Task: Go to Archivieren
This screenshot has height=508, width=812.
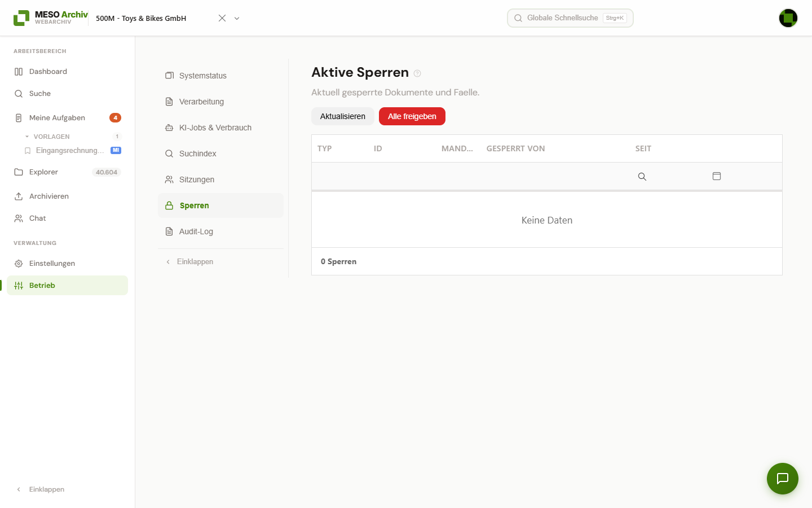Action: pos(68,196)
